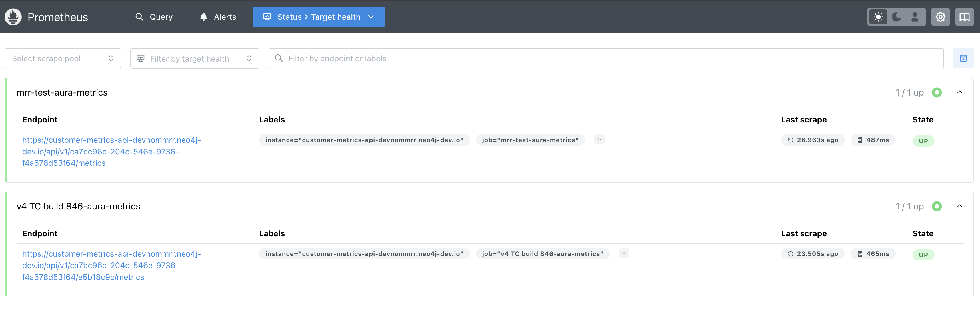Click the 465ms scrape duration badge

873,254
